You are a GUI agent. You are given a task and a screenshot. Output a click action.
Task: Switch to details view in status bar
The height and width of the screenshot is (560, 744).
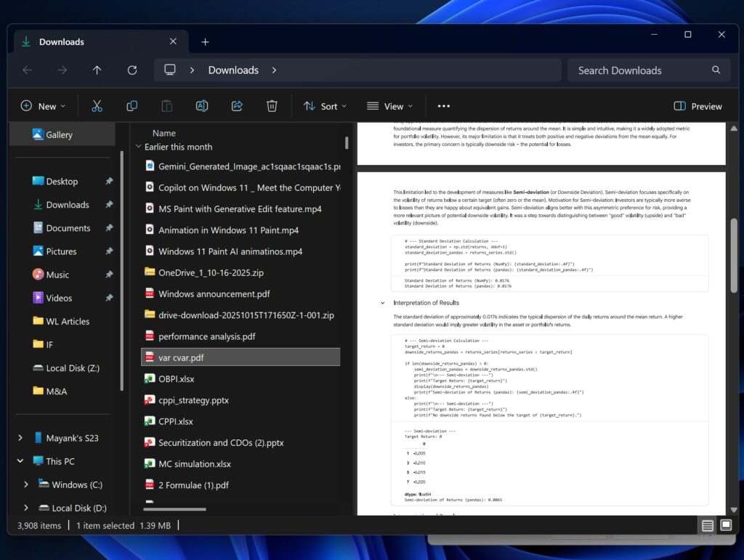pos(707,525)
